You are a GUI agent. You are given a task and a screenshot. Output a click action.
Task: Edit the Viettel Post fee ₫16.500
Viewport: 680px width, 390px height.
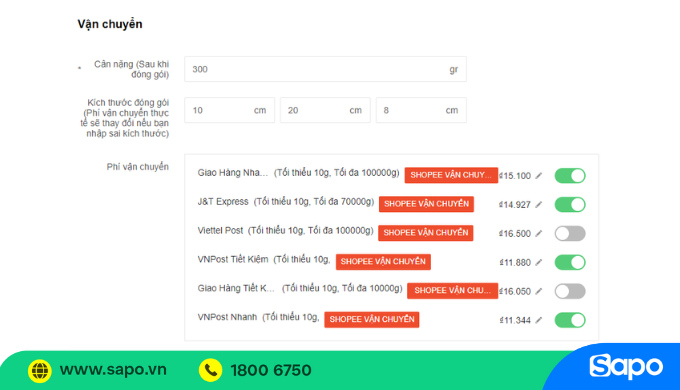click(x=539, y=233)
